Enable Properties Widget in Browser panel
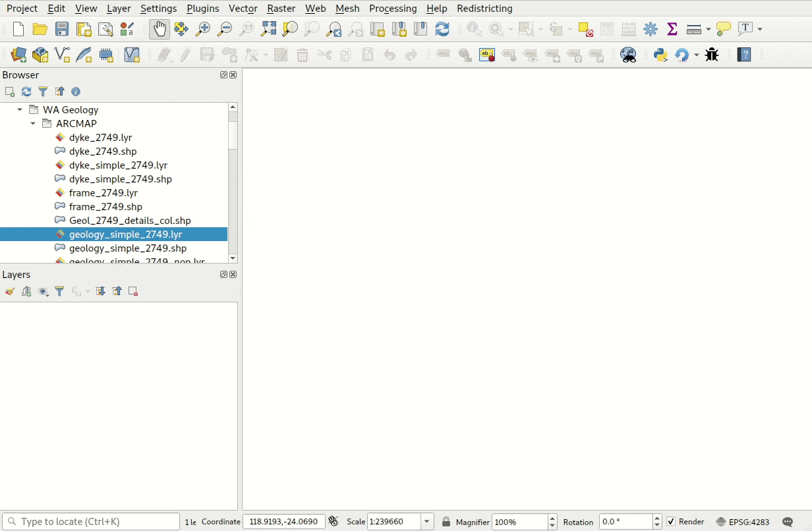812x531 pixels. (76, 92)
